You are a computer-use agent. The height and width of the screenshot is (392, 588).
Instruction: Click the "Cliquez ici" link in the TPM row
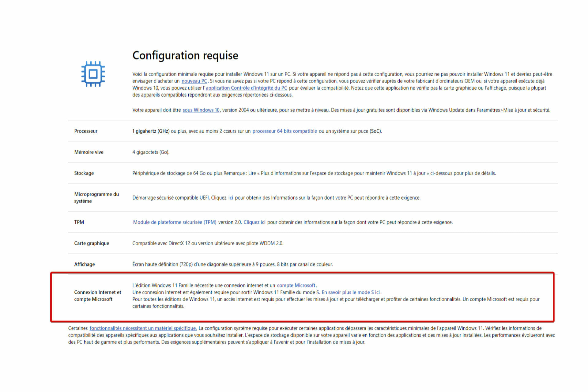coord(254,222)
